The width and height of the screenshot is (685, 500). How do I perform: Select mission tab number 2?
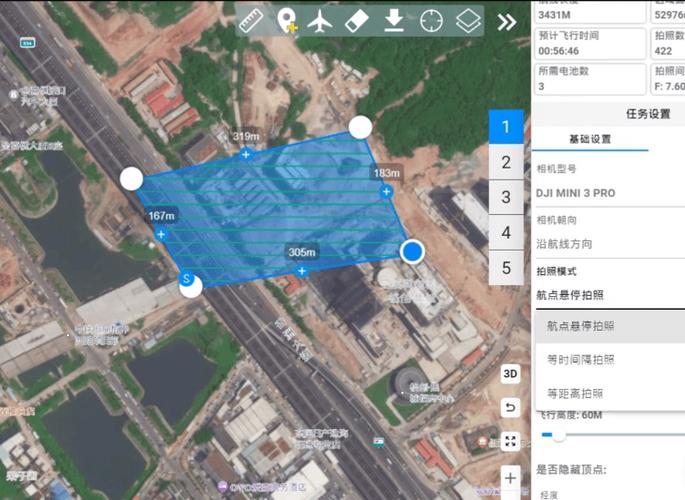(x=506, y=162)
